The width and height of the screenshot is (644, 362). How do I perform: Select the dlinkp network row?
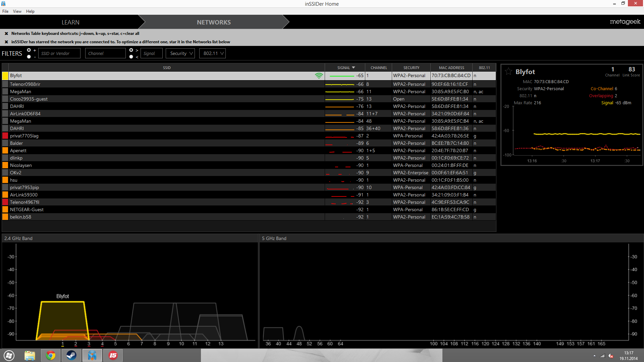(249, 158)
